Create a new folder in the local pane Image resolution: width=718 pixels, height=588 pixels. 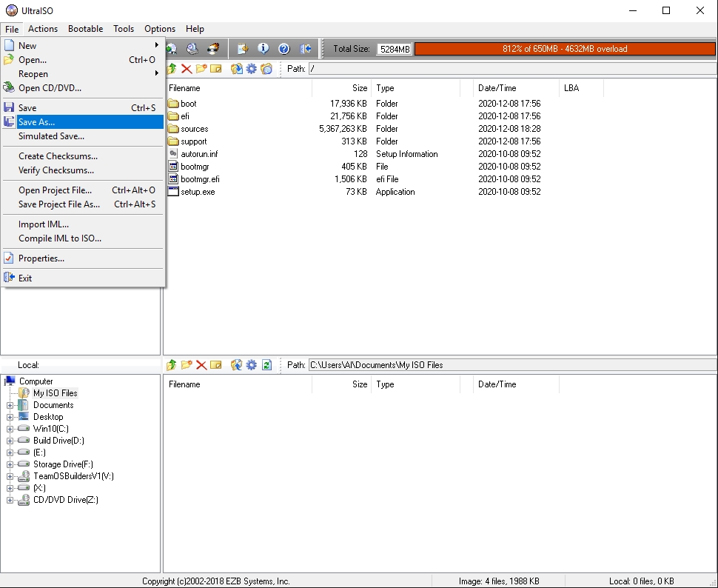point(187,365)
